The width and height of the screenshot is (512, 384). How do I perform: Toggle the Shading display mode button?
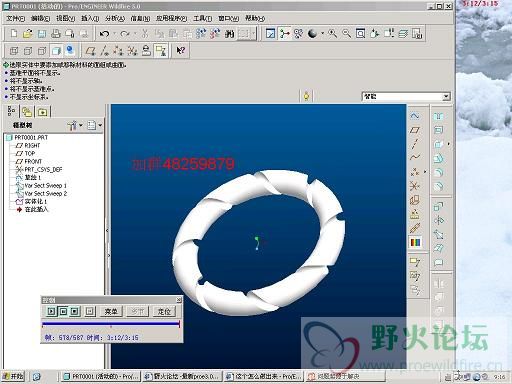click(x=56, y=51)
